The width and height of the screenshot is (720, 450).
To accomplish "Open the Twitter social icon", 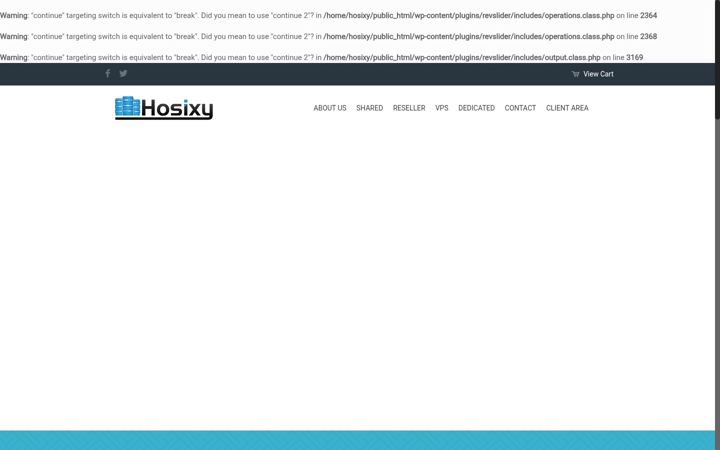I will 123,73.
